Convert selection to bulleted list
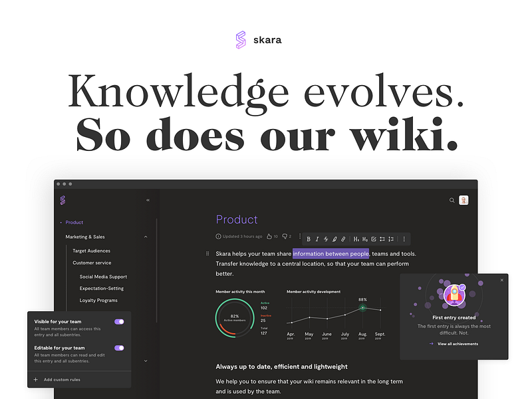 382,239
